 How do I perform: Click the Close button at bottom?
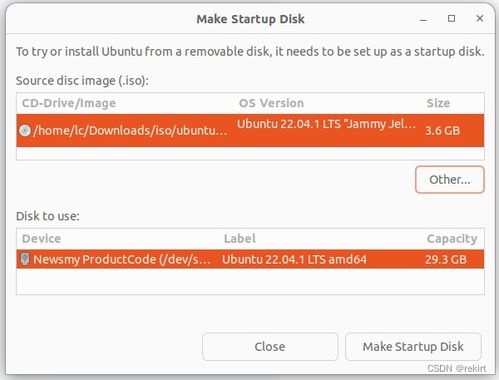point(270,347)
